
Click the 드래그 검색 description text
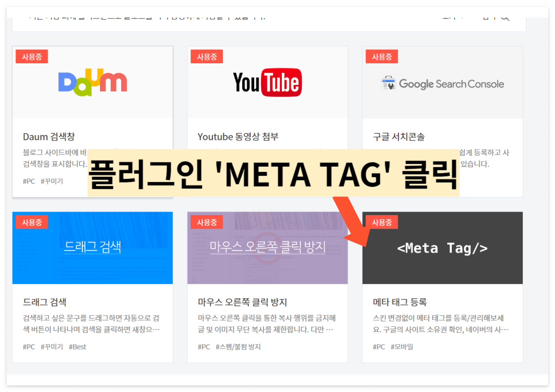pos(92,324)
